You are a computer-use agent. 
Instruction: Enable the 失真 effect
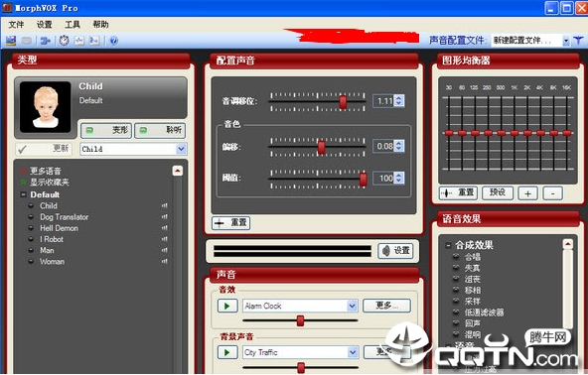tap(456, 268)
